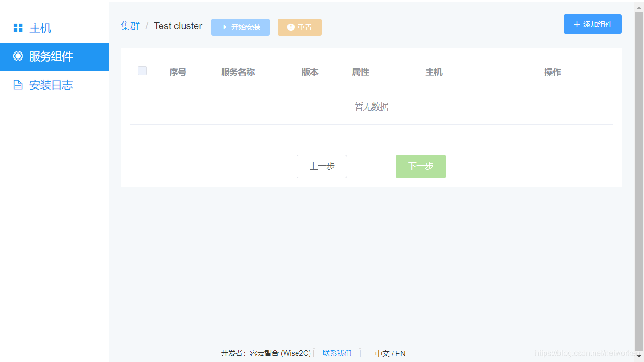The height and width of the screenshot is (362, 644).
Task: Click the 服务名称 column header
Action: tap(238, 72)
